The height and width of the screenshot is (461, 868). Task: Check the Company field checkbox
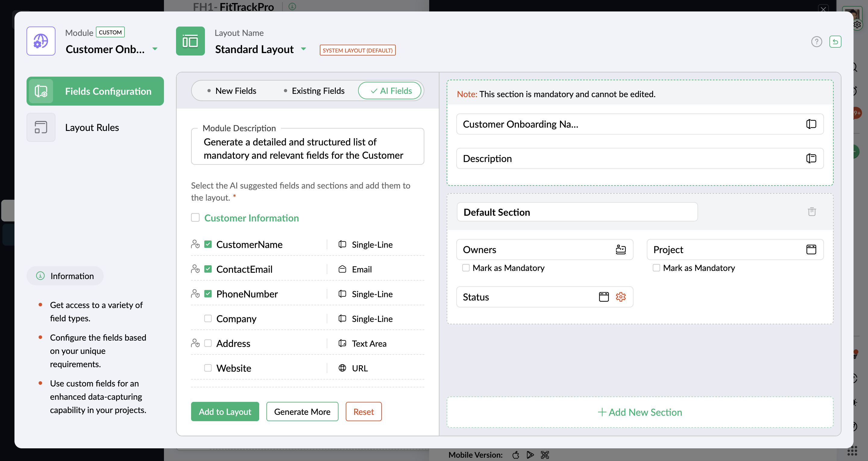pos(208,318)
